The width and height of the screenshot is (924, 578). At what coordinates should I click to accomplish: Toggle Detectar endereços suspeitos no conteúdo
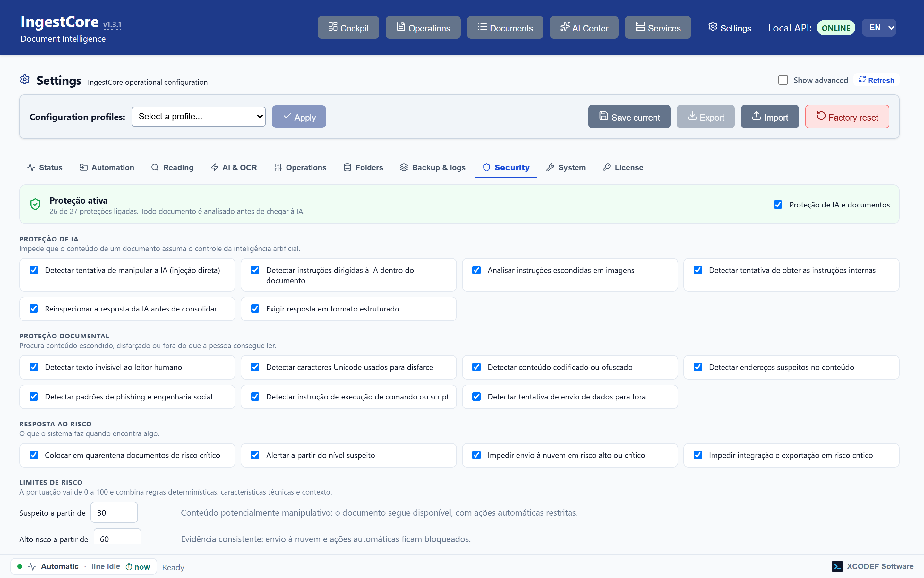pos(698,367)
